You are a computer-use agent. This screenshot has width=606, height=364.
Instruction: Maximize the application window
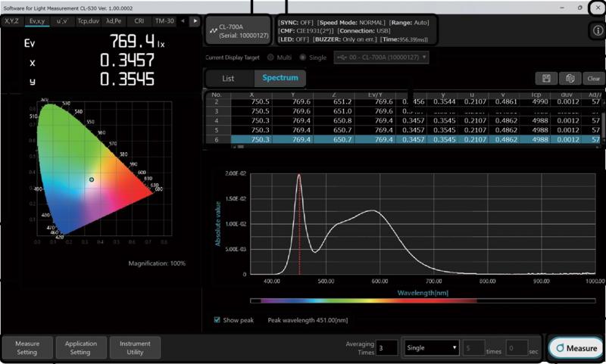pos(578,7)
